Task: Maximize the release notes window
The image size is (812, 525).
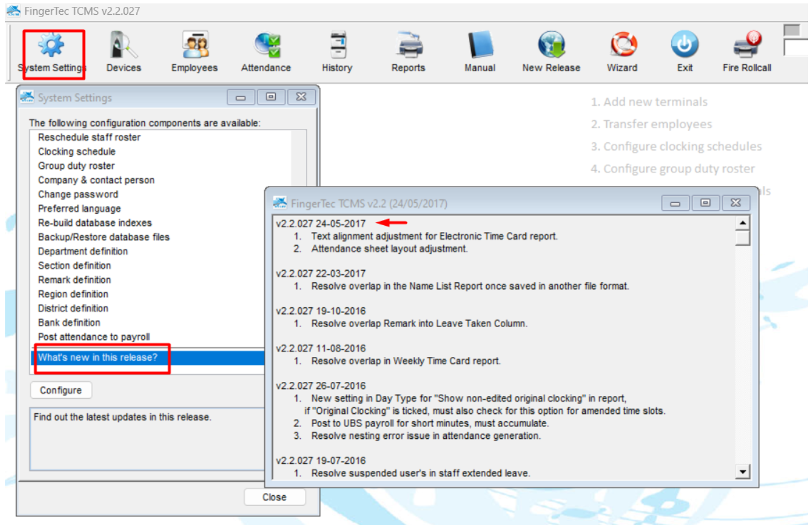Action: pos(705,203)
